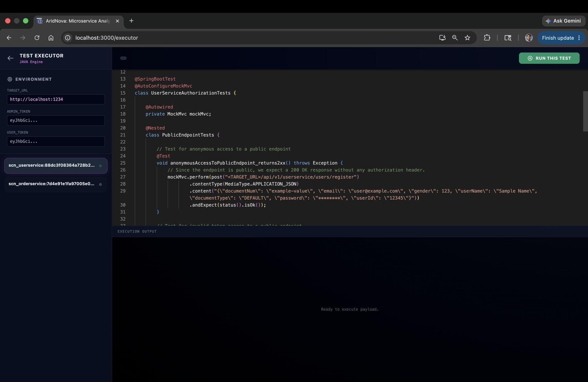Image resolution: width=588 pixels, height=382 pixels.
Task: Click the @AutoConfigureMockMvc annotation on line 14
Action: [x=163, y=86]
